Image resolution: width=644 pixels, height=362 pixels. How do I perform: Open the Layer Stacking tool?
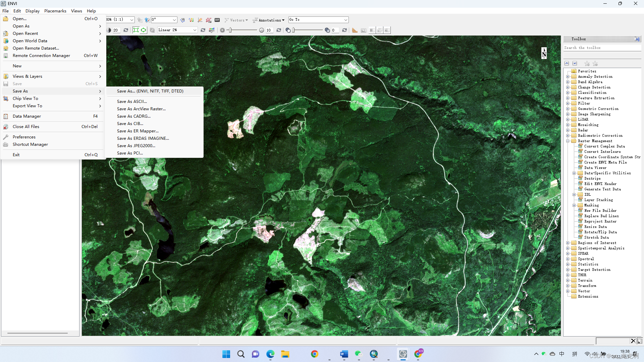click(x=598, y=200)
